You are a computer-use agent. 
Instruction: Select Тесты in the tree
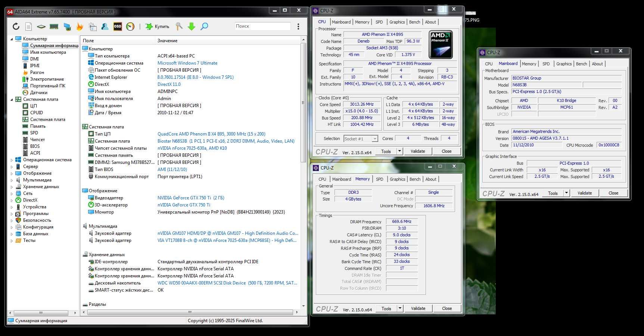click(x=29, y=240)
